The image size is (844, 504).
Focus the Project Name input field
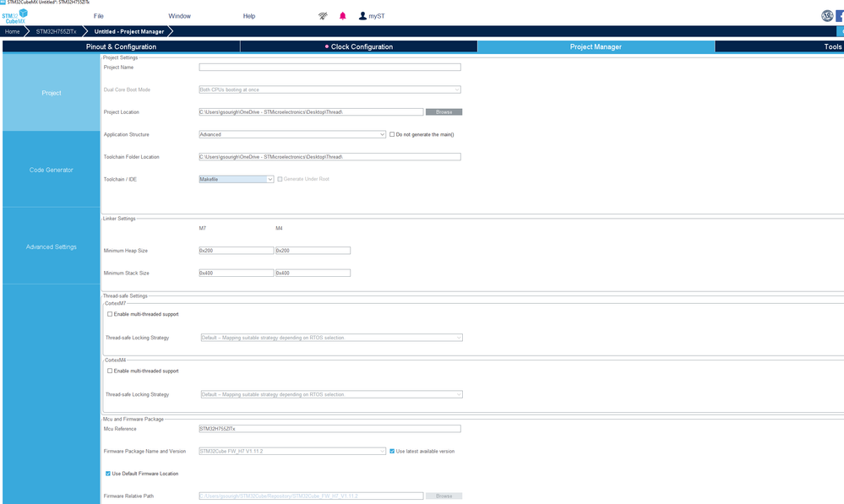click(330, 68)
